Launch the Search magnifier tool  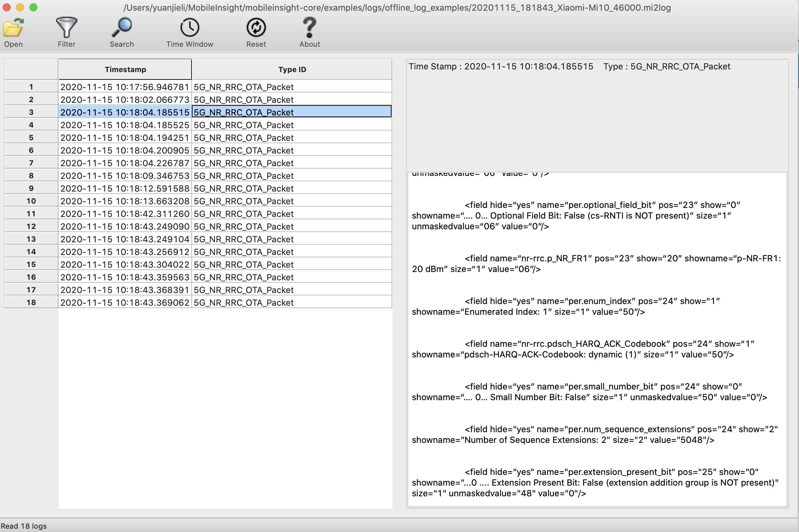click(x=122, y=28)
